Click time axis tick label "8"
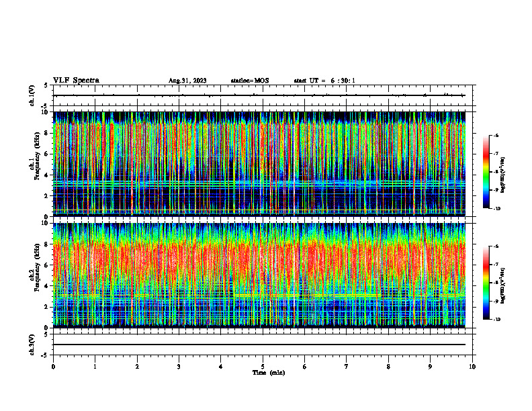 click(x=388, y=367)
